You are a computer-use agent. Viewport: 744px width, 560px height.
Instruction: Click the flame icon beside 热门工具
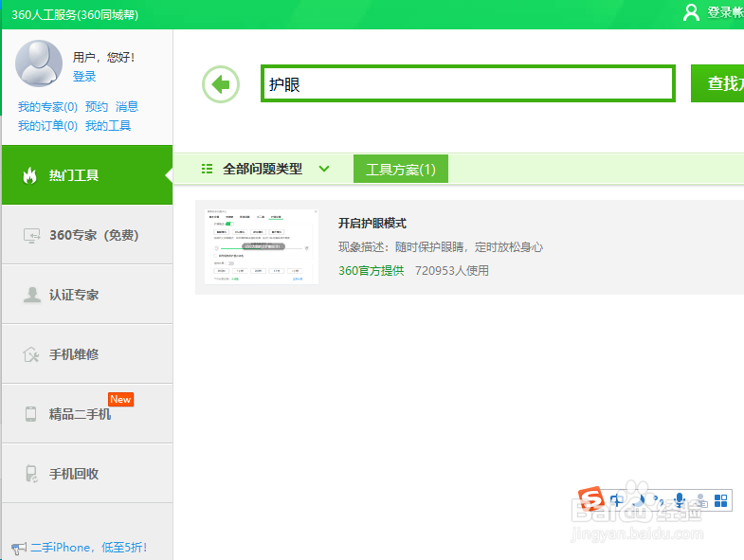30,175
